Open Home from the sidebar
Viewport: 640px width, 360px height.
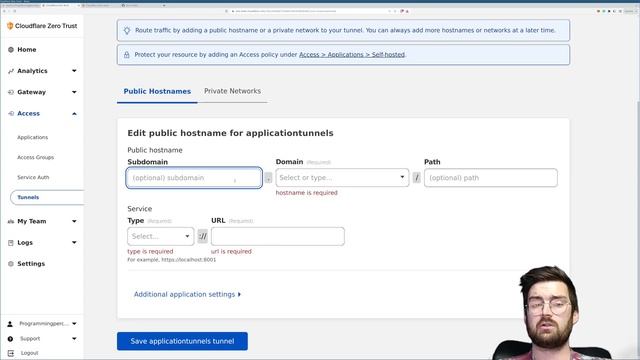27,49
